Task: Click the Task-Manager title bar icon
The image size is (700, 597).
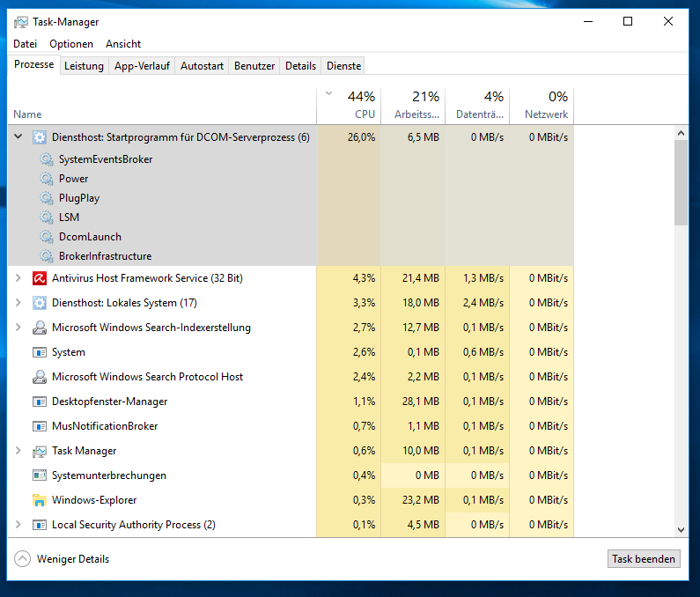Action: (x=20, y=22)
